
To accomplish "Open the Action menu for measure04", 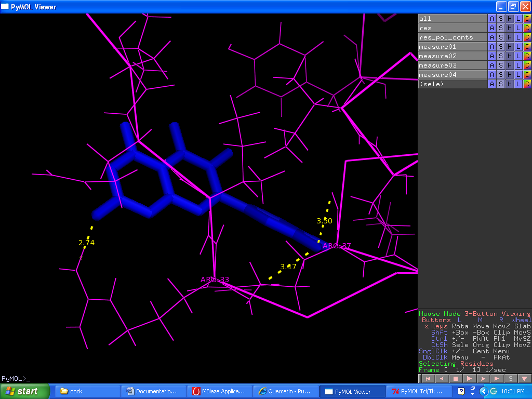I will coord(491,75).
